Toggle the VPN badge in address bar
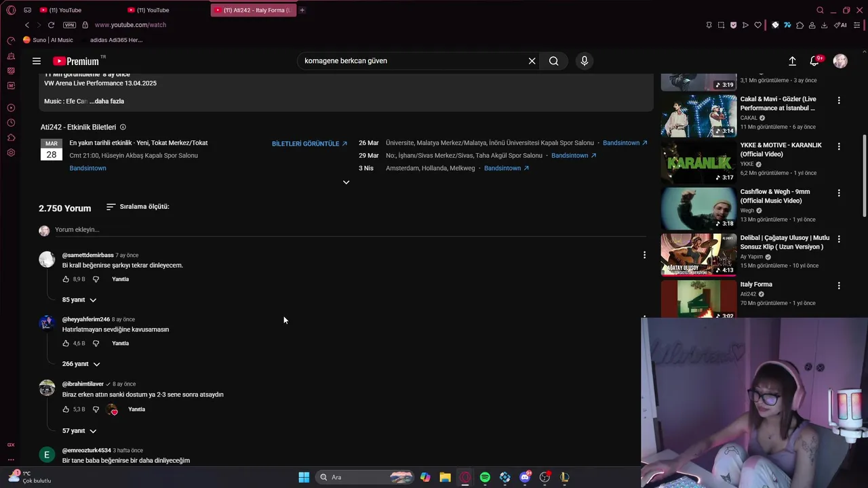This screenshot has height=488, width=868. coord(69,25)
